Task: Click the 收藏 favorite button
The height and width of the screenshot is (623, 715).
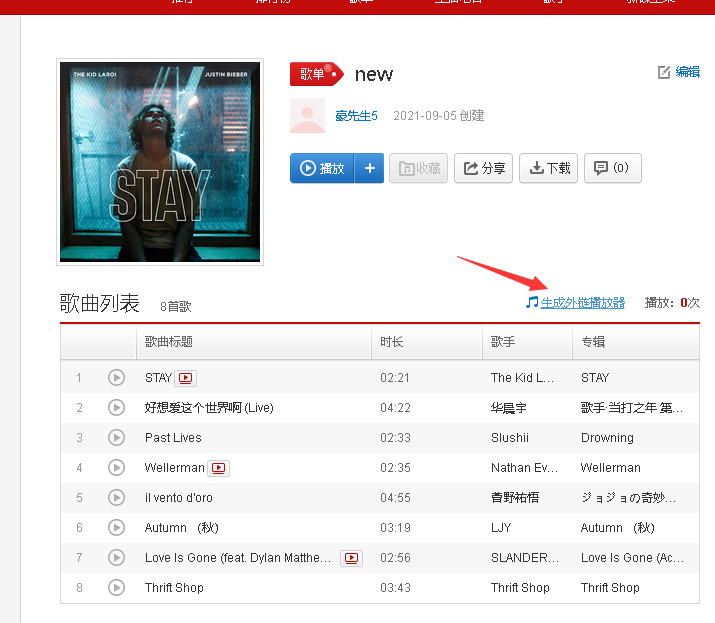Action: (x=419, y=168)
